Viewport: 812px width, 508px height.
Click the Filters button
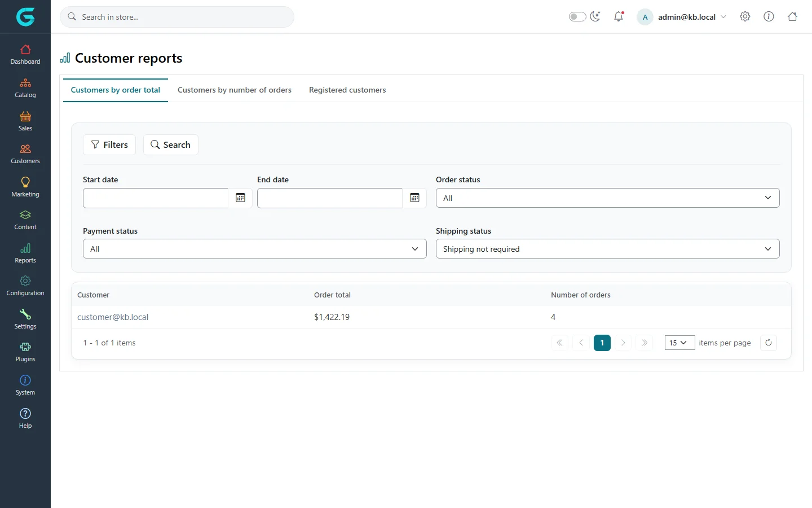tap(109, 145)
